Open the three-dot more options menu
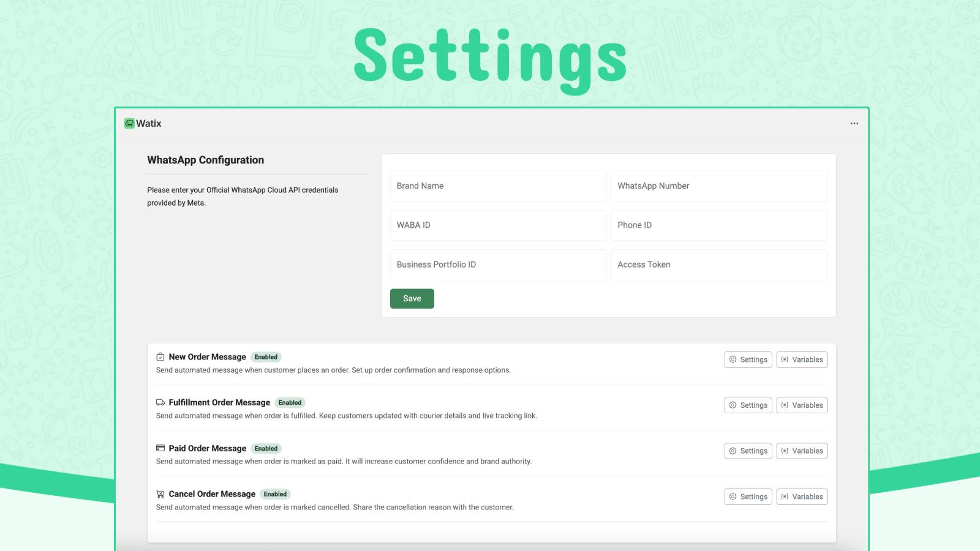 pyautogui.click(x=854, y=124)
